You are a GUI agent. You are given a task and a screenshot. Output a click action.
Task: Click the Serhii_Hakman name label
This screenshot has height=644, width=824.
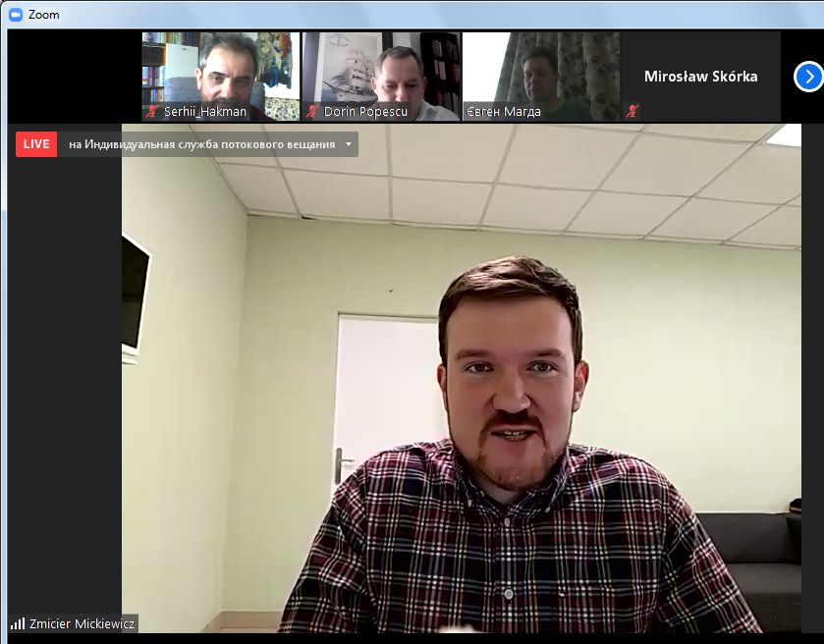pyautogui.click(x=205, y=112)
